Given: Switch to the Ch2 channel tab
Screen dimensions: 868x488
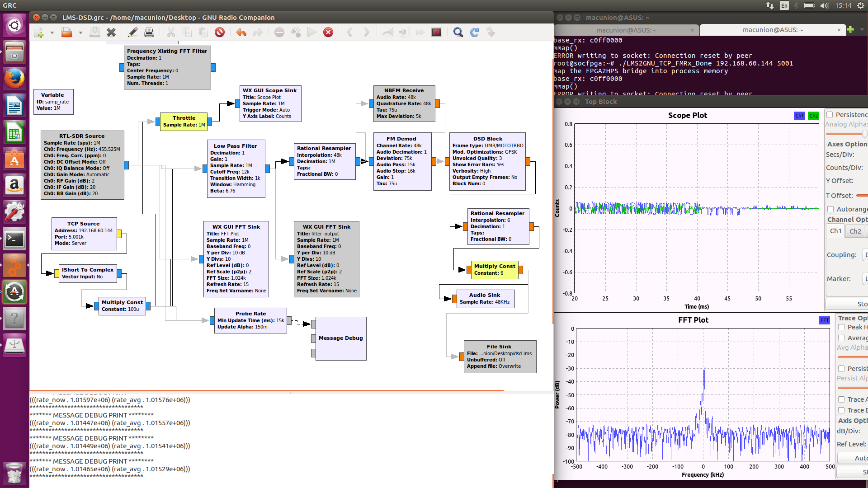Looking at the screenshot, I should pos(855,231).
